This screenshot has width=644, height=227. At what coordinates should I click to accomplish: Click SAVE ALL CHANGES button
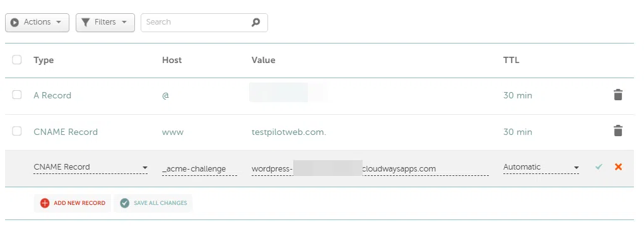coord(153,203)
